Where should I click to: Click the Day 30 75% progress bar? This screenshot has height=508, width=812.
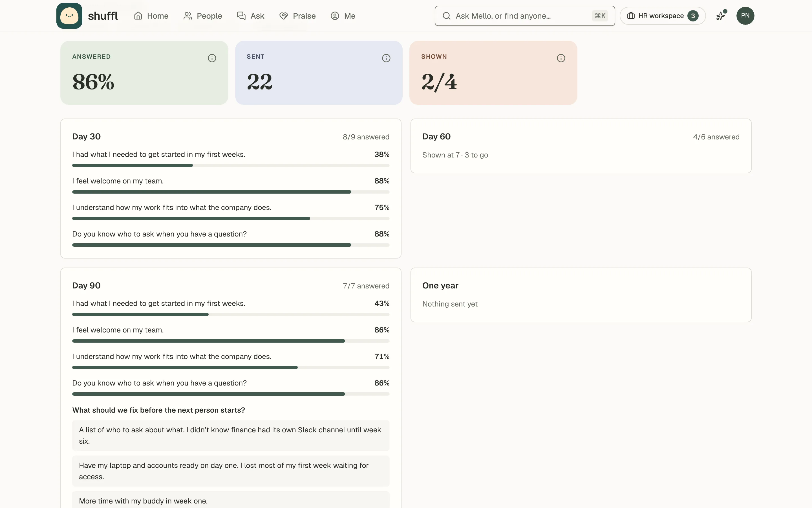[231, 218]
